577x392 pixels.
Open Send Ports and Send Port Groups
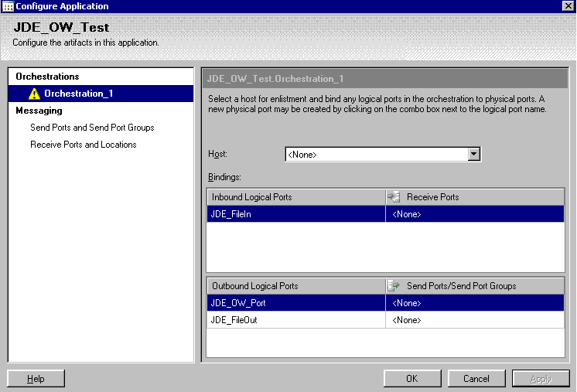pyautogui.click(x=92, y=128)
